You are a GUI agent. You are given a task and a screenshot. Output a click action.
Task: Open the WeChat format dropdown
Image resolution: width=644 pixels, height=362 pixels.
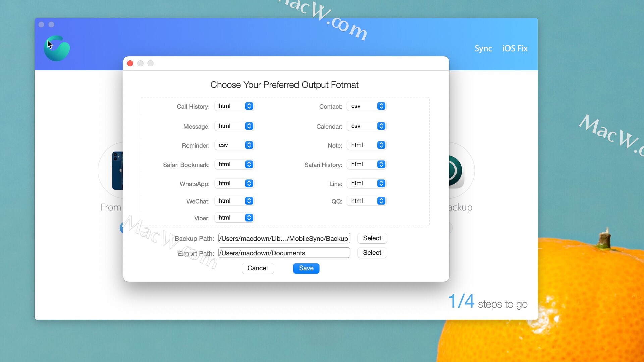click(x=234, y=201)
